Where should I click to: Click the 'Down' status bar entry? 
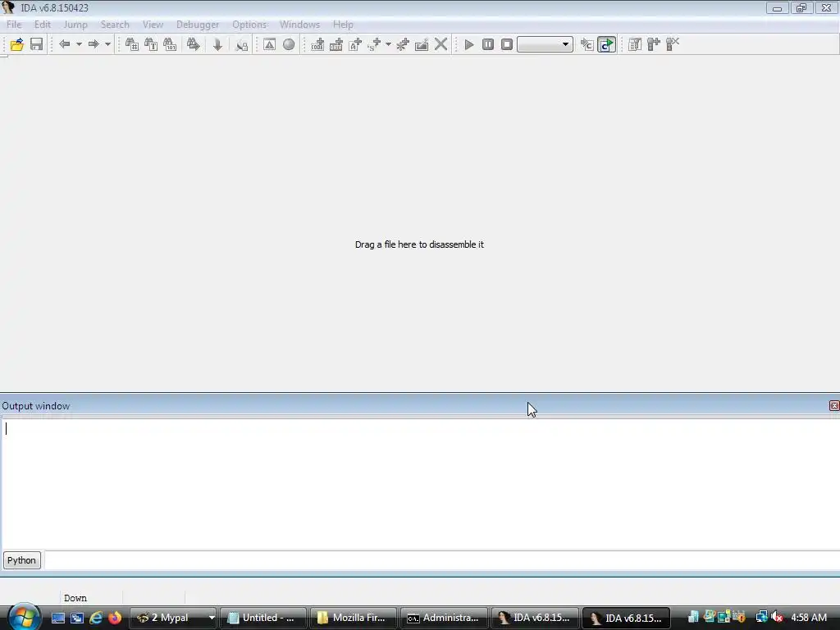tap(75, 598)
